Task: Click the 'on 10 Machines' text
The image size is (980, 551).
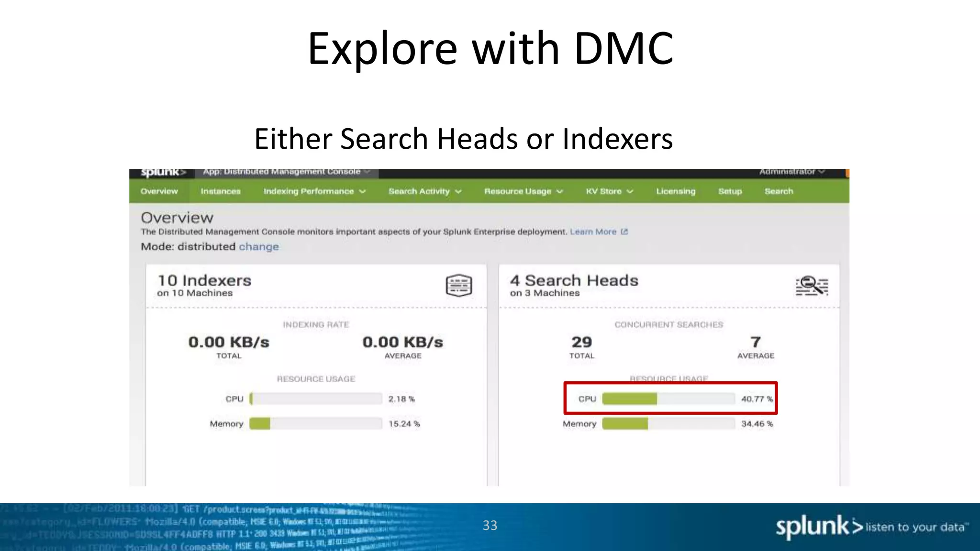Action: coord(195,293)
